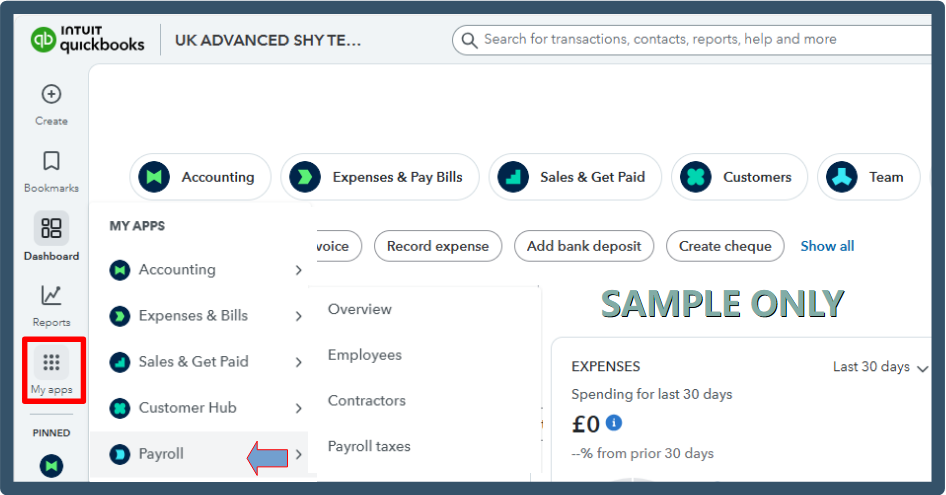Image resolution: width=946 pixels, height=495 pixels.
Task: Expand the Payroll submenu chevron
Action: 298,454
